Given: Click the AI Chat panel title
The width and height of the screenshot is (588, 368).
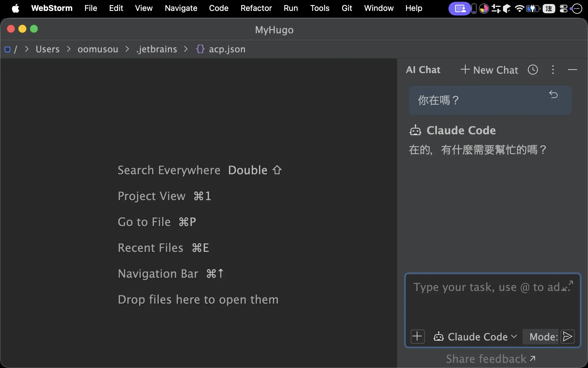Looking at the screenshot, I should pyautogui.click(x=423, y=70).
